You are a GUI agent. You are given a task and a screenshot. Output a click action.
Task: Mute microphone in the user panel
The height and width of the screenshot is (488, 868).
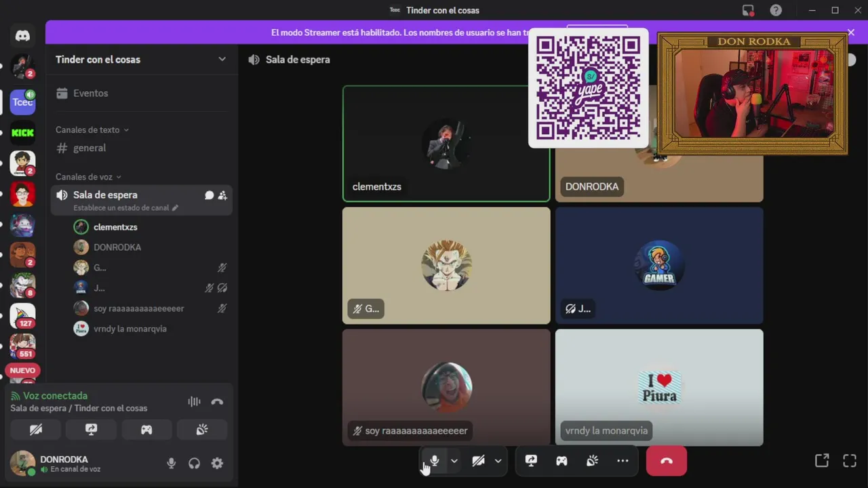click(x=172, y=464)
